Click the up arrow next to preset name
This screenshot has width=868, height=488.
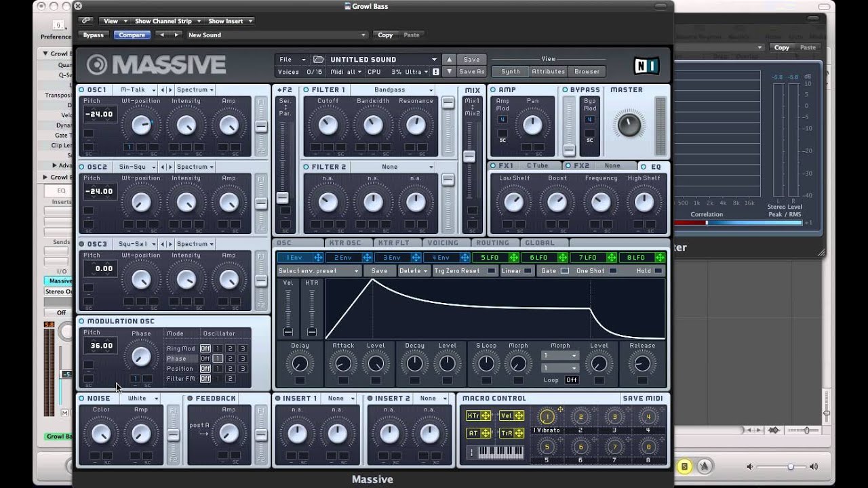click(x=449, y=60)
